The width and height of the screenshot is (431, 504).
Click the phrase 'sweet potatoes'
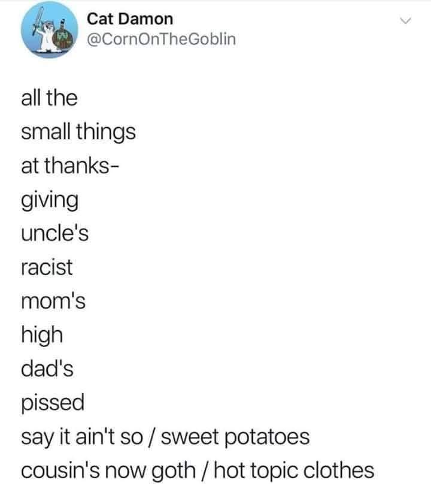235,437
